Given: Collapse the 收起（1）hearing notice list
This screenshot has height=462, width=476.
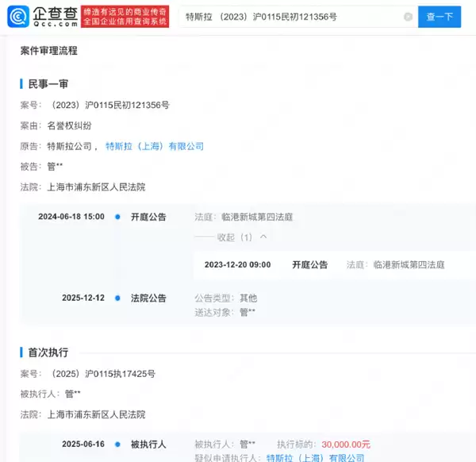Looking at the screenshot, I should click(242, 237).
